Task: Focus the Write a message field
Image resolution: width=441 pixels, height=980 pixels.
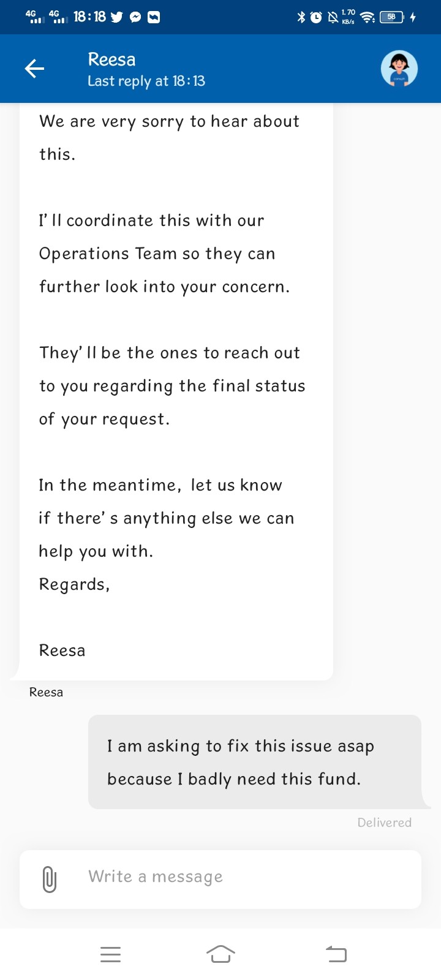Action: pyautogui.click(x=221, y=879)
